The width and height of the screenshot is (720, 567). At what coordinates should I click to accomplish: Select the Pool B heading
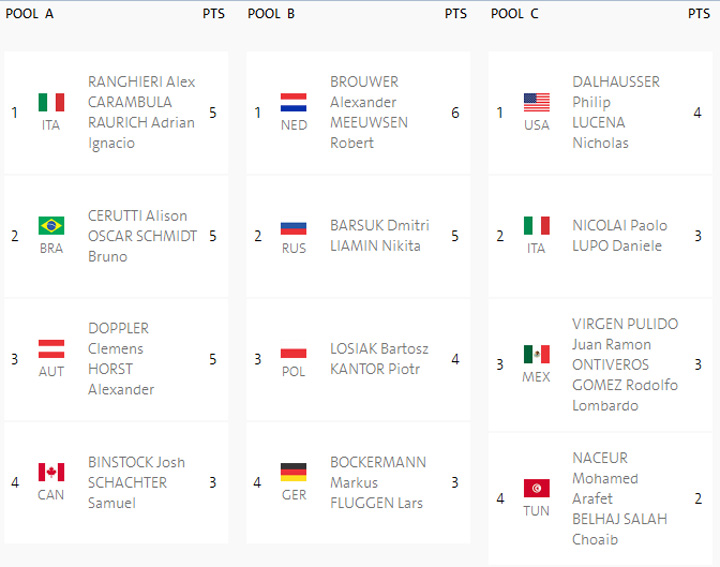271,14
